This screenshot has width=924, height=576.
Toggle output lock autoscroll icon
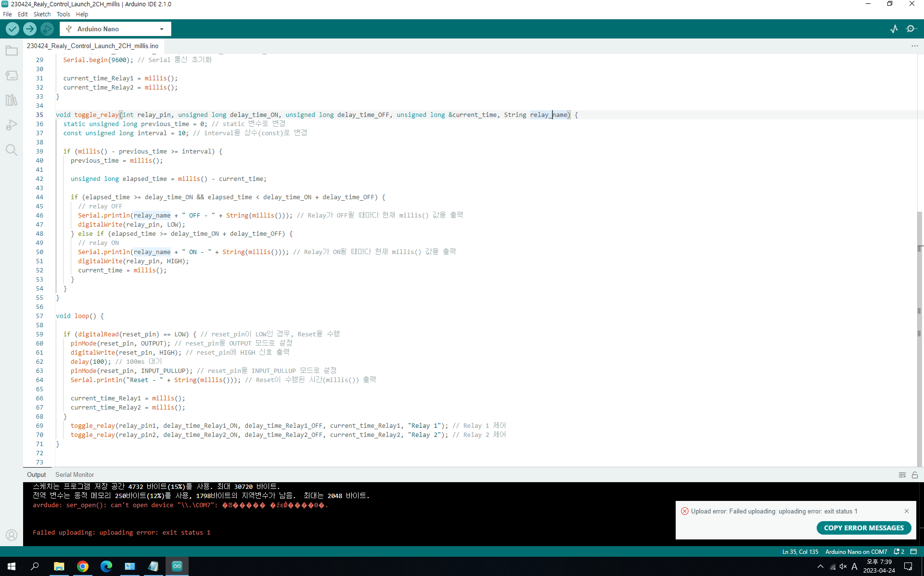915,475
